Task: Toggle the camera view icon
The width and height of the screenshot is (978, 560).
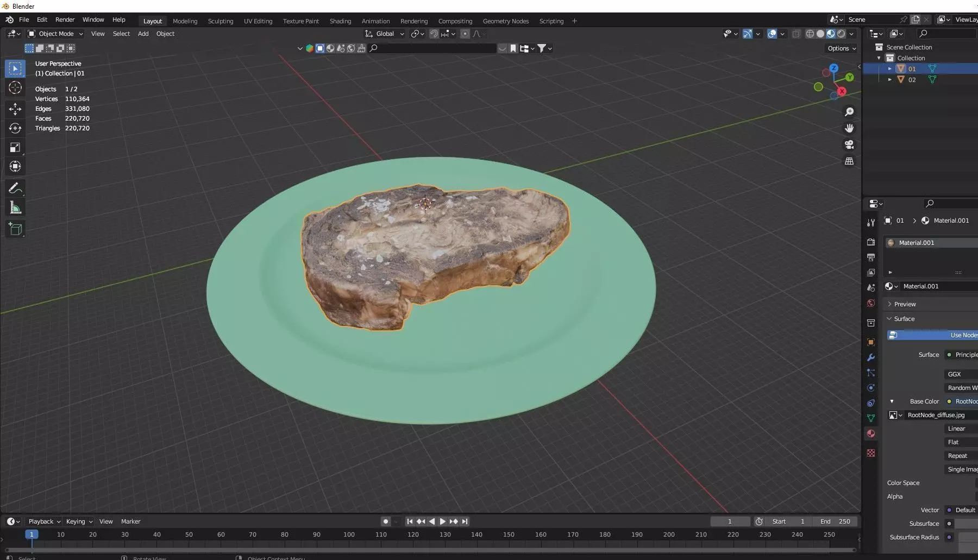Action: point(849,144)
